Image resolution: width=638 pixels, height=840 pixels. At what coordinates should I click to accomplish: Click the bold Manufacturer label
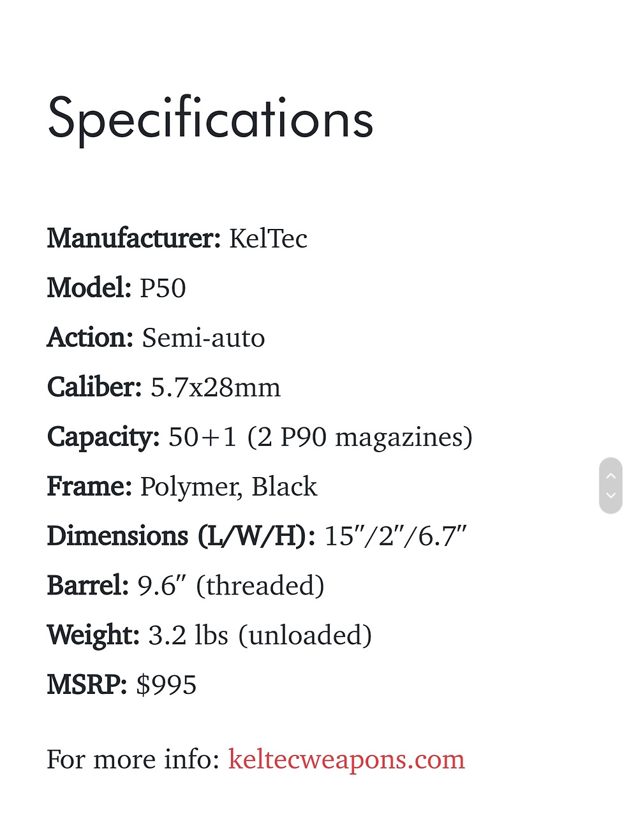133,239
